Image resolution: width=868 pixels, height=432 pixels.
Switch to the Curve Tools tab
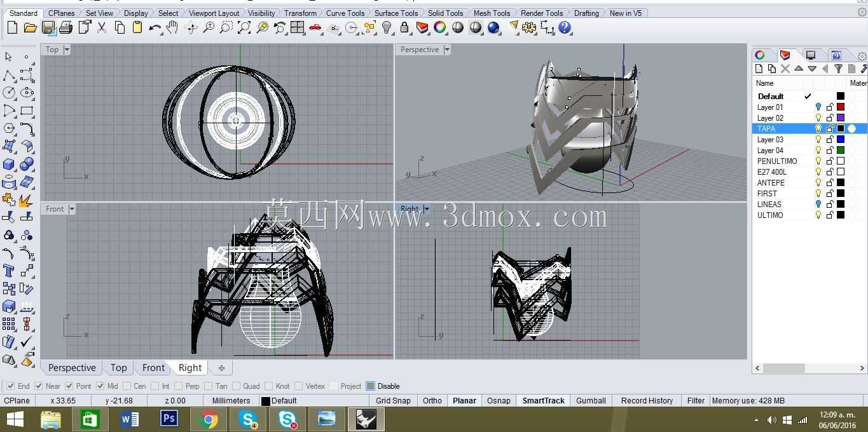pos(345,13)
